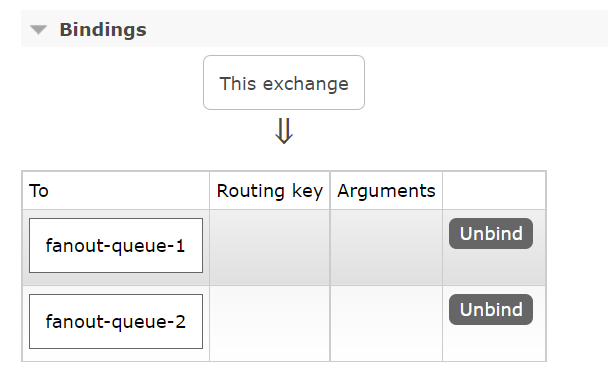The height and width of the screenshot is (387, 608).
Task: Click routing key cell for fanout-queue-1
Action: pos(270,248)
